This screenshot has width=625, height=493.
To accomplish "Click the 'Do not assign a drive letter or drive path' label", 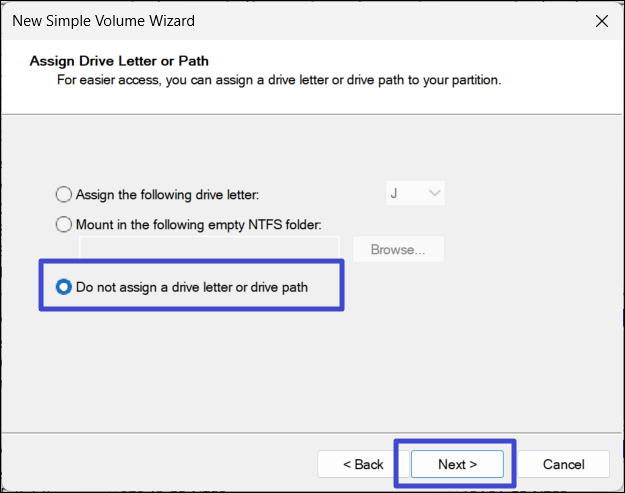I will (x=192, y=287).
